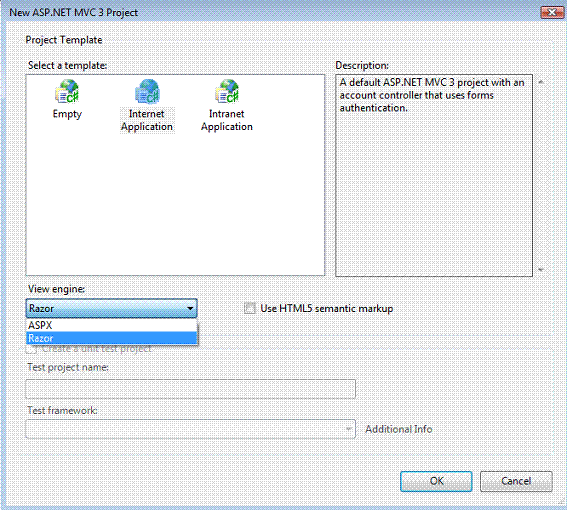This screenshot has width=567, height=510.
Task: Click the Cancel button
Action: click(516, 481)
